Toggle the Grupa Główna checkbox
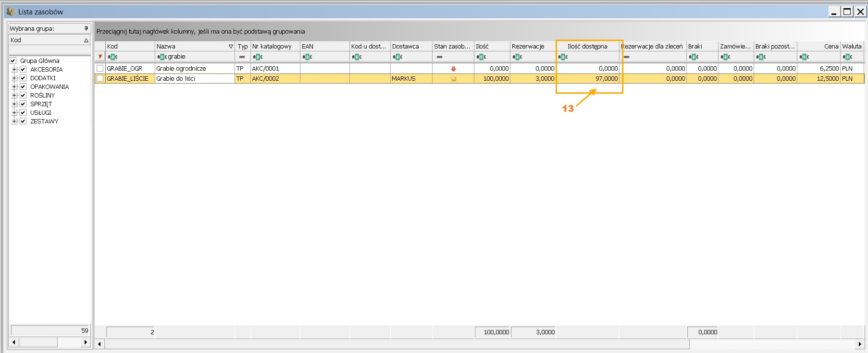The image size is (868, 353). click(13, 61)
